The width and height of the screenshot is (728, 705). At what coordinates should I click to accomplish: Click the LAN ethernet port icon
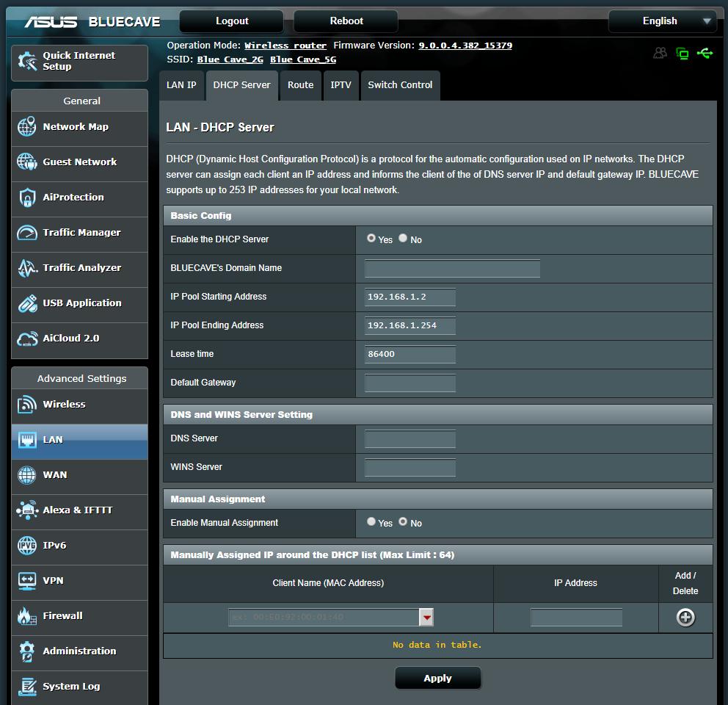coord(27,440)
